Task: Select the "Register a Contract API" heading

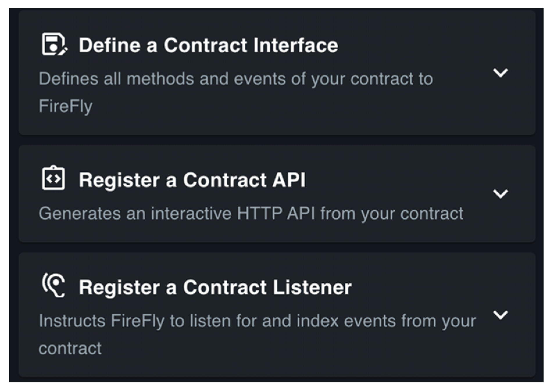Action: click(192, 180)
